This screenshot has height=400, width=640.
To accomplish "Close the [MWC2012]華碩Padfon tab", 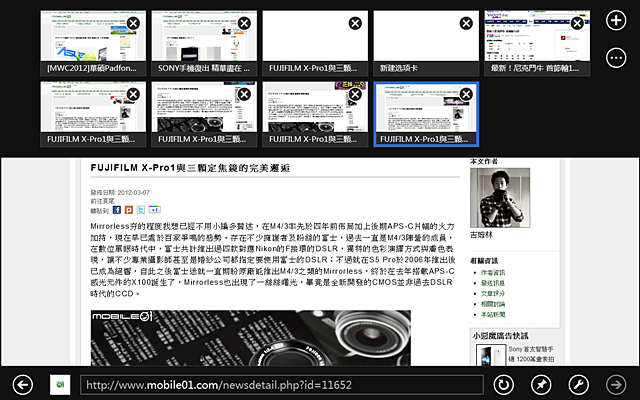I will tap(133, 23).
